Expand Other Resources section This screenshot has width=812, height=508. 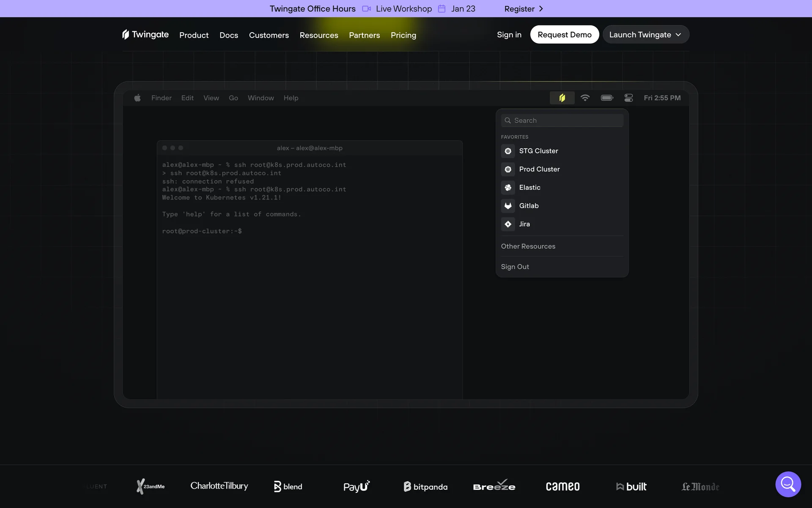(x=528, y=246)
